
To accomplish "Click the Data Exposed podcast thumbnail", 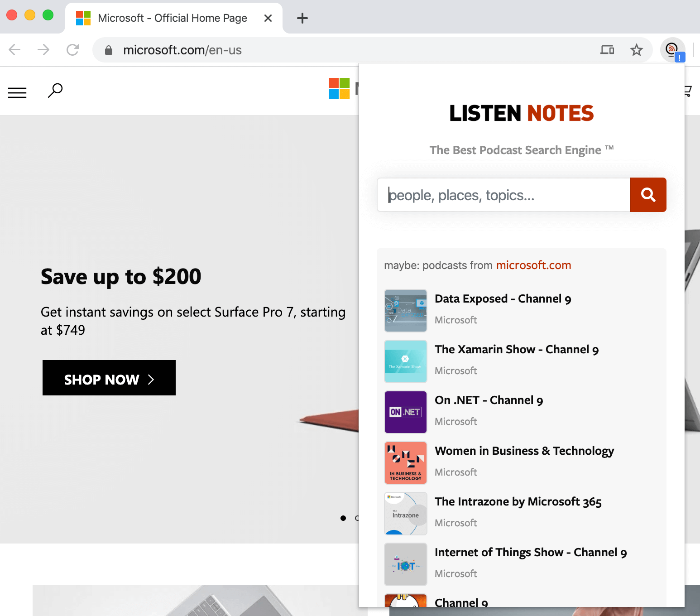I will point(406,311).
